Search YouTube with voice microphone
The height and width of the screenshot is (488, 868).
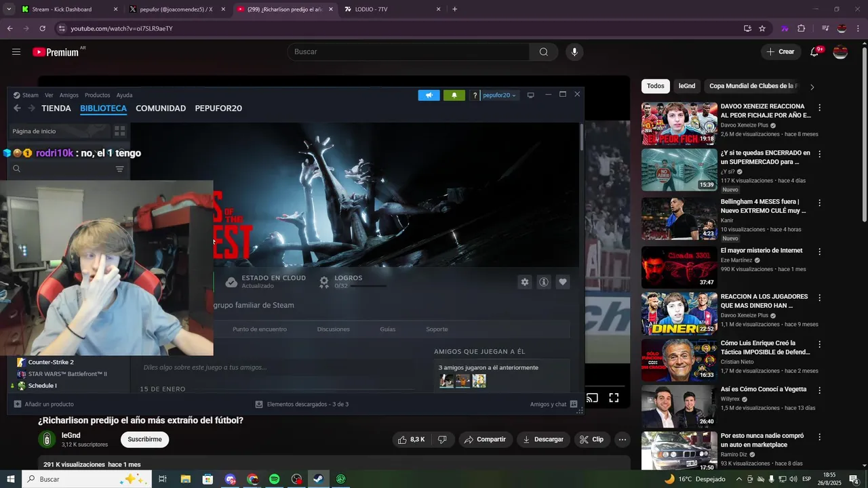574,52
